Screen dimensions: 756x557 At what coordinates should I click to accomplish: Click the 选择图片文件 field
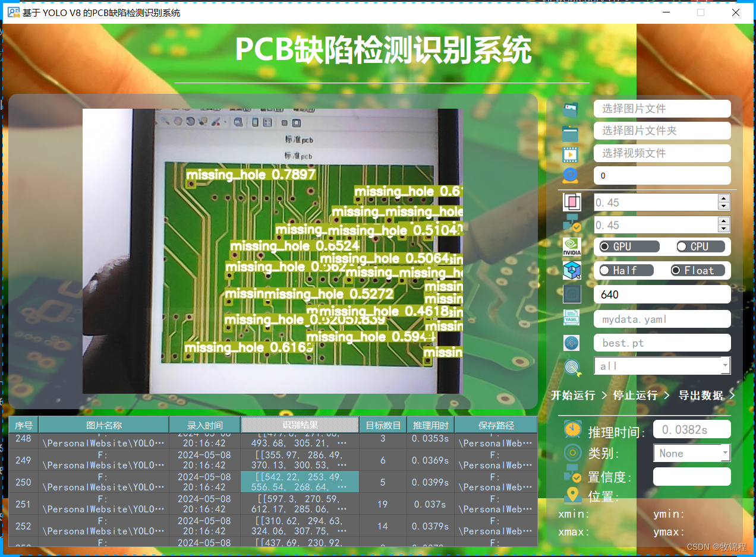click(x=662, y=109)
